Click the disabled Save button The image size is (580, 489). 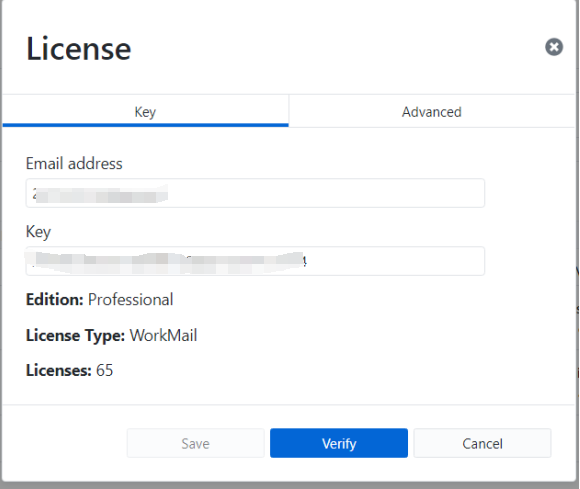195,443
